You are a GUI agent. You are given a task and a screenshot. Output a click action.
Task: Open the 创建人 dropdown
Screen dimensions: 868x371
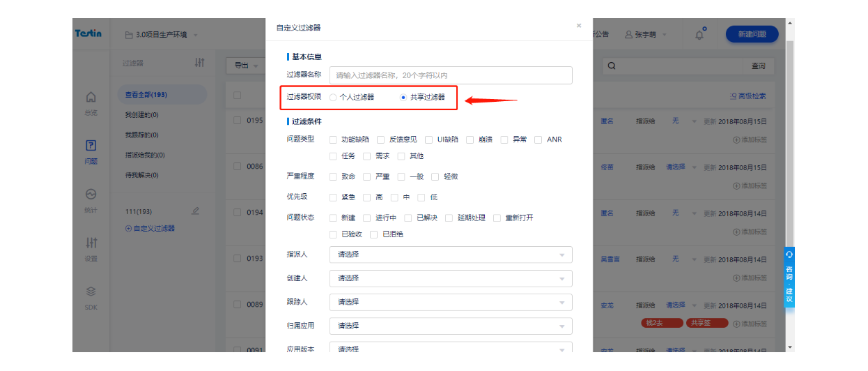451,278
